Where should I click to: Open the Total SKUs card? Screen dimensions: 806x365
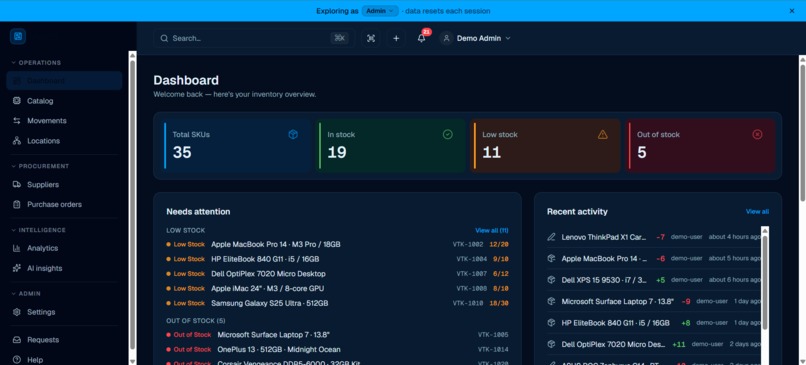(236, 145)
